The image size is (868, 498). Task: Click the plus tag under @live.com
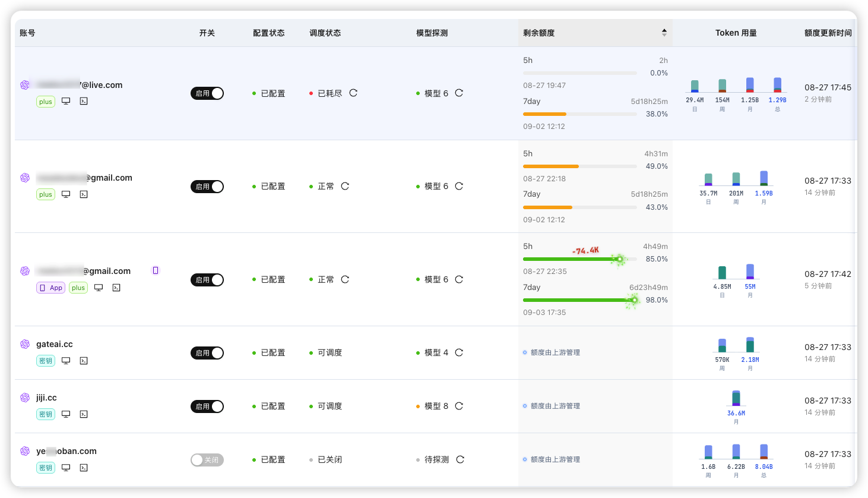(x=46, y=102)
